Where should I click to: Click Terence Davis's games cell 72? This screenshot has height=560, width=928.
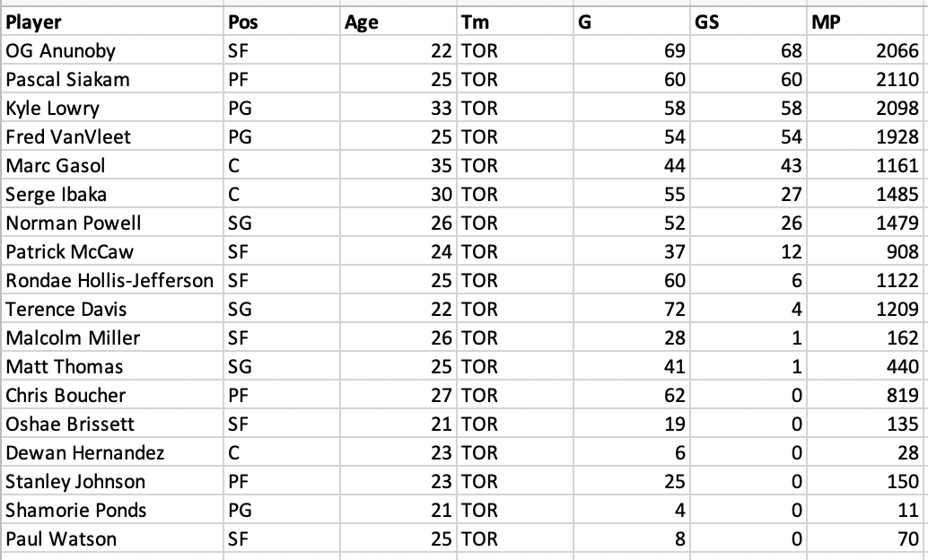pyautogui.click(x=632, y=309)
